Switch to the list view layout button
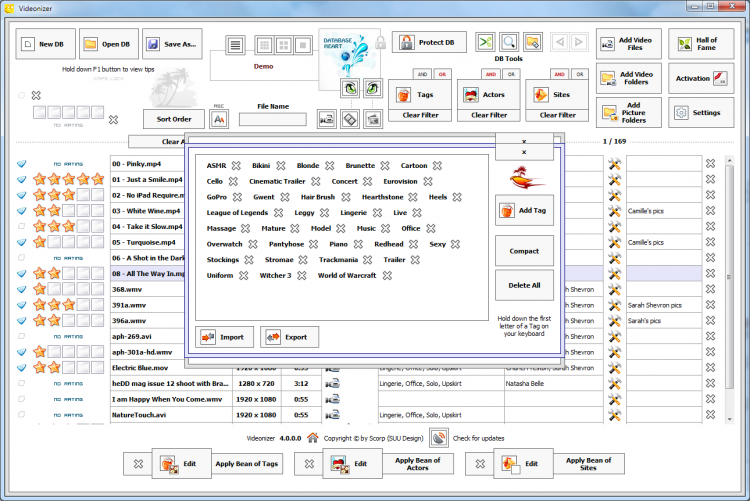750x501 pixels. click(x=235, y=45)
